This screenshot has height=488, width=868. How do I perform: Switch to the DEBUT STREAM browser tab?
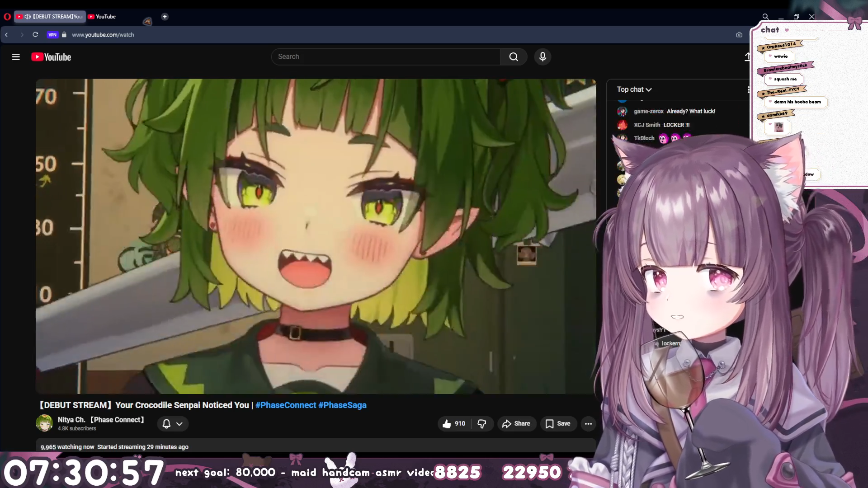(x=50, y=17)
